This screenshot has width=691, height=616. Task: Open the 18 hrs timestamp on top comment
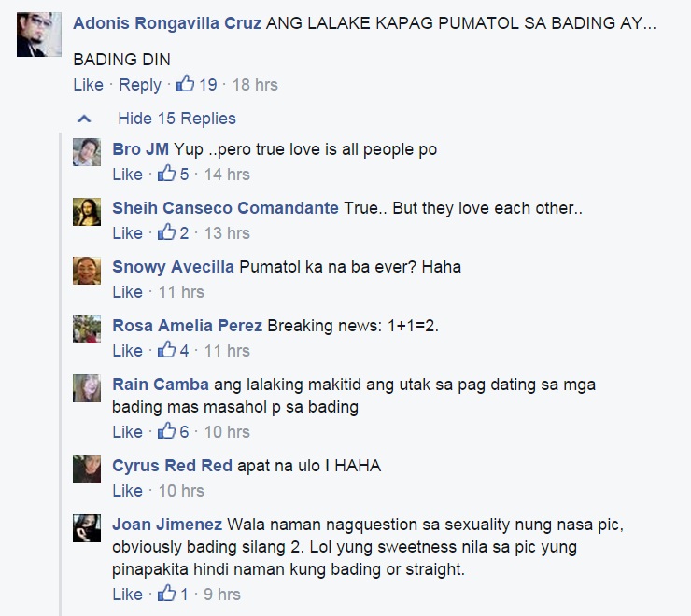255,85
